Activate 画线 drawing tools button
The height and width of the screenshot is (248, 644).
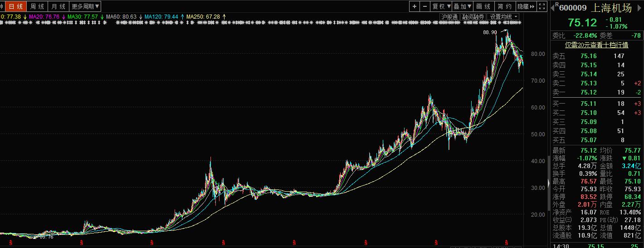(x=484, y=6)
